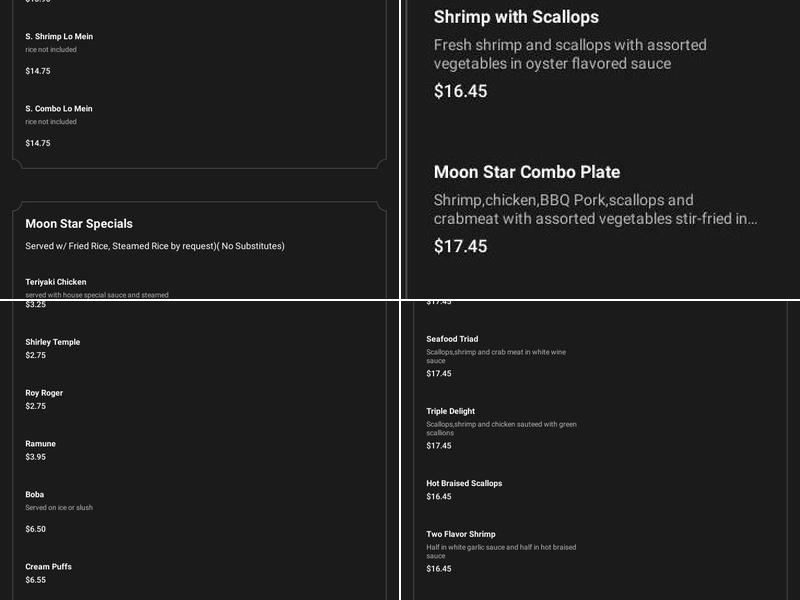
Task: Choose the S. Combo Lo Mein dish
Action: [58, 109]
